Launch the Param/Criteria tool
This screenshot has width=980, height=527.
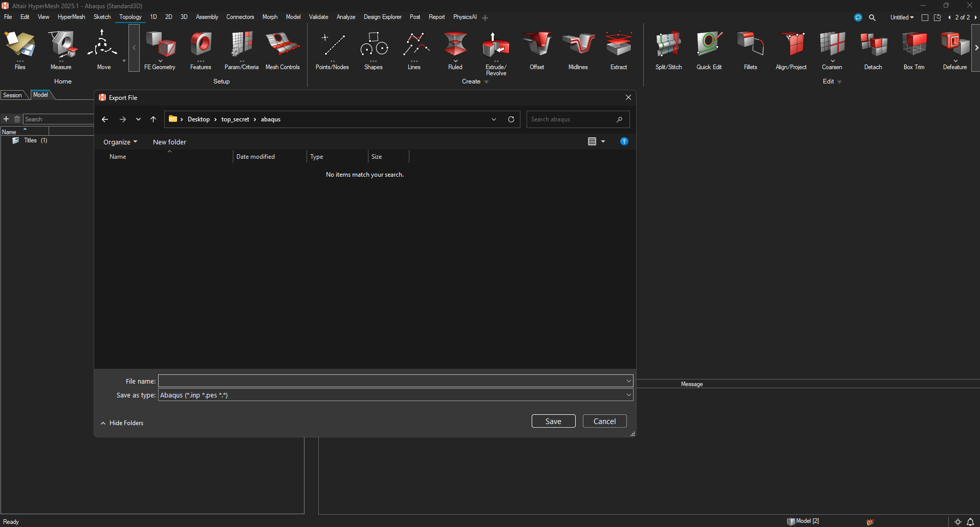coord(242,50)
